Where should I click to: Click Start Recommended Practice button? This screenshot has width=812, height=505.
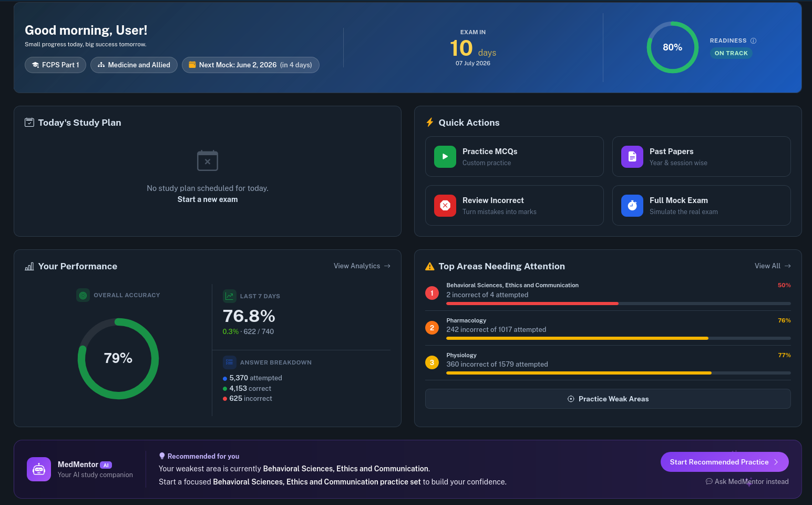tap(725, 462)
